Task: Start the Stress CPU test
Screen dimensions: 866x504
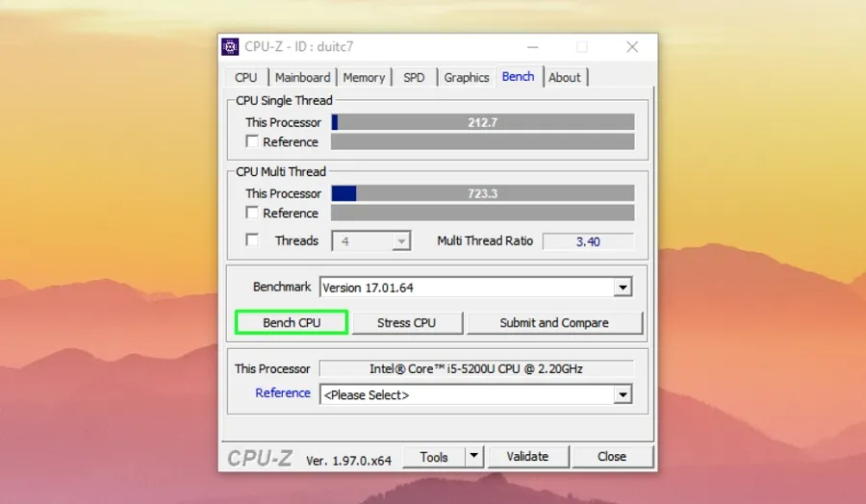Action: click(x=407, y=323)
